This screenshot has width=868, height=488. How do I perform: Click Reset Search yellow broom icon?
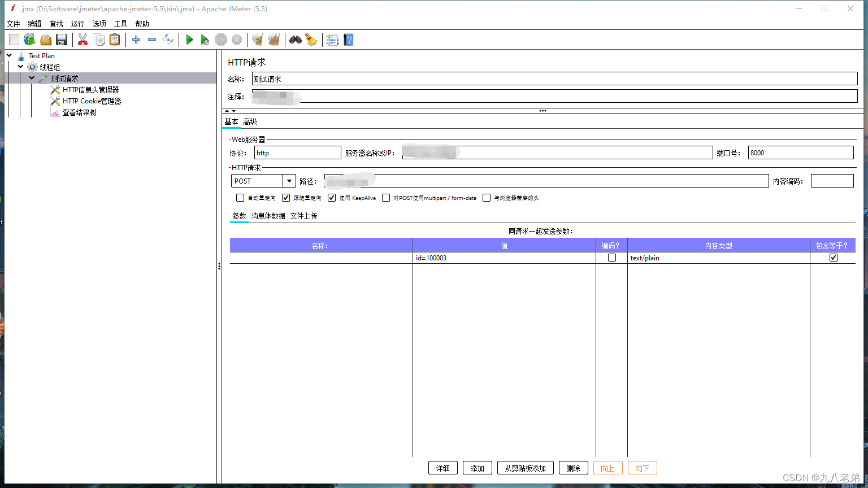click(311, 40)
